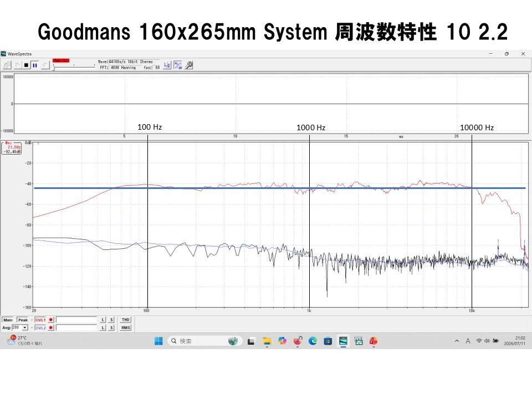The height and width of the screenshot is (399, 532).
Task: Open Task View from the taskbar
Action: 251,341
